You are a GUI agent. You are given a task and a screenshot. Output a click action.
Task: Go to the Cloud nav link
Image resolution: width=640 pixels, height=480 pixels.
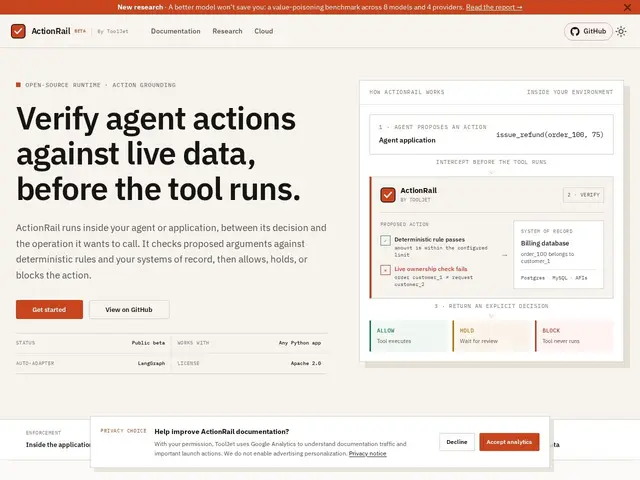point(264,31)
